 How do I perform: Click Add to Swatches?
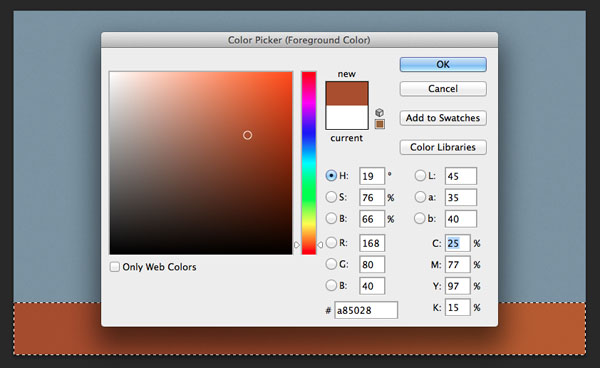click(443, 118)
